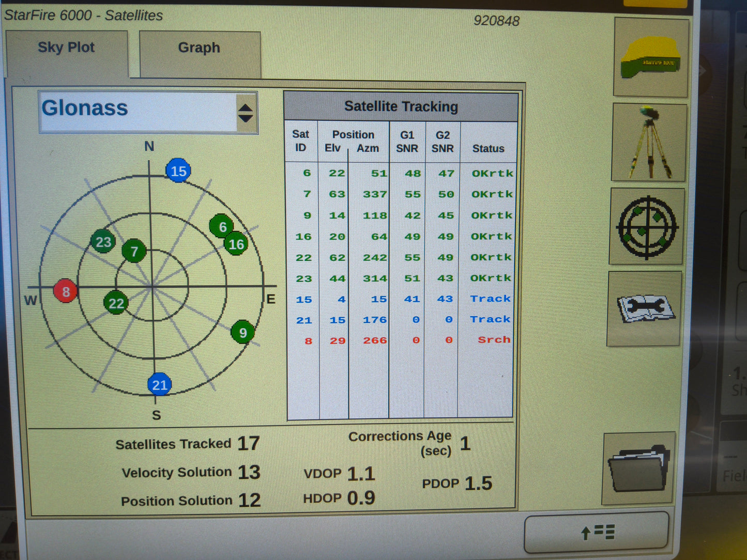
Task: Click the Glonass dropdown up/down arrows
Action: pyautogui.click(x=245, y=113)
